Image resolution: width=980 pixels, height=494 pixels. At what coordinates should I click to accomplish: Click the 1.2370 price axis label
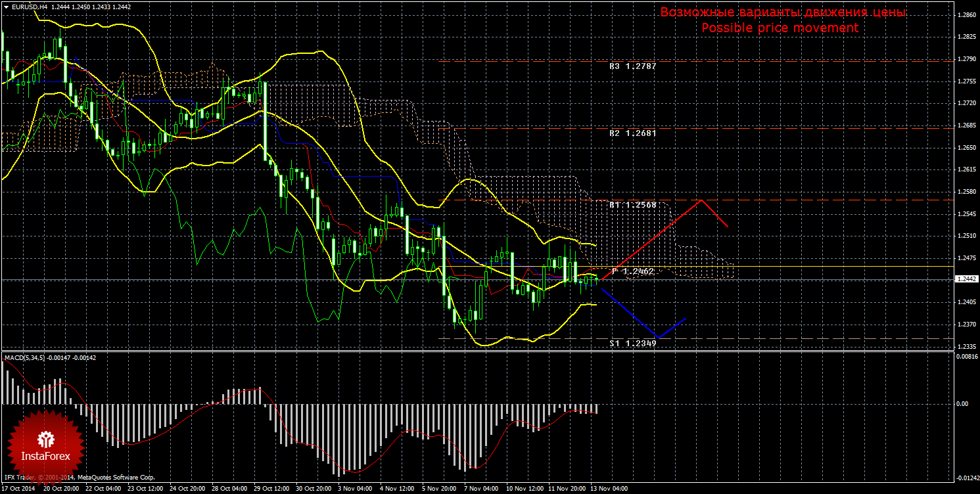[x=967, y=325]
